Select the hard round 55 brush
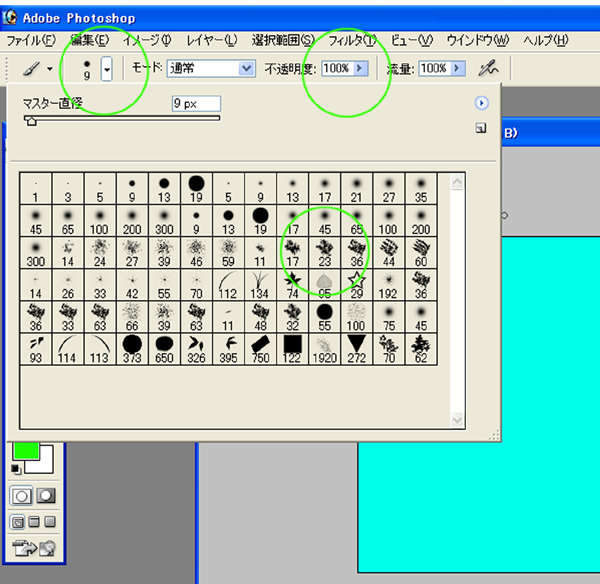 click(324, 317)
